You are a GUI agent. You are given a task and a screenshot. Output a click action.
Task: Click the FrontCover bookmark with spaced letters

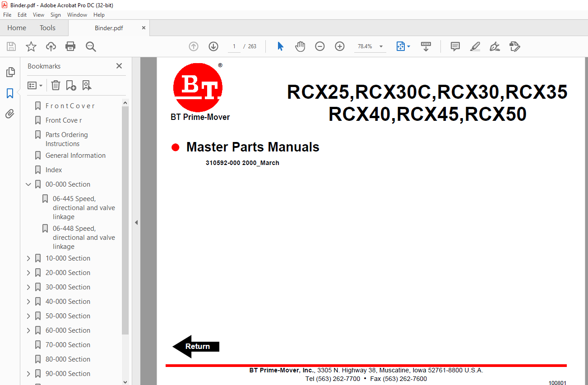click(x=70, y=106)
